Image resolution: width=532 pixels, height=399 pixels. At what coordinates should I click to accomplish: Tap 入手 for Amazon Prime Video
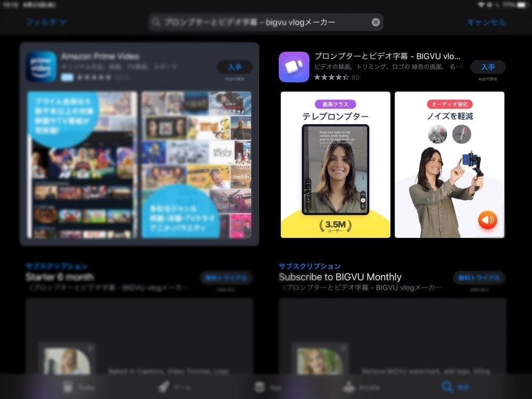235,67
